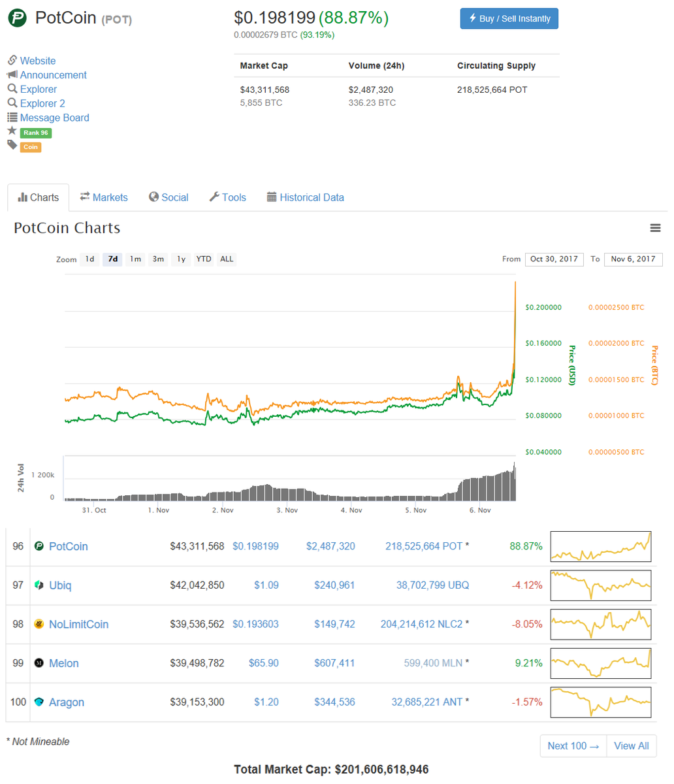The width and height of the screenshot is (674, 784).
Task: Click PotCoin price $0.198199 in table
Action: [255, 546]
